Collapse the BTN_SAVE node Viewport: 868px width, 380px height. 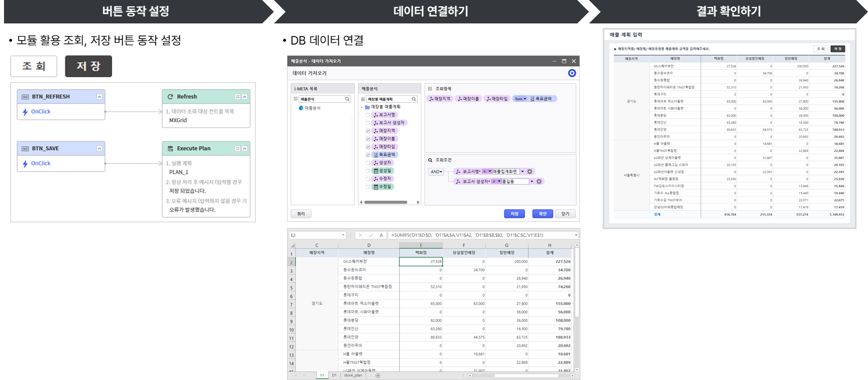point(99,149)
